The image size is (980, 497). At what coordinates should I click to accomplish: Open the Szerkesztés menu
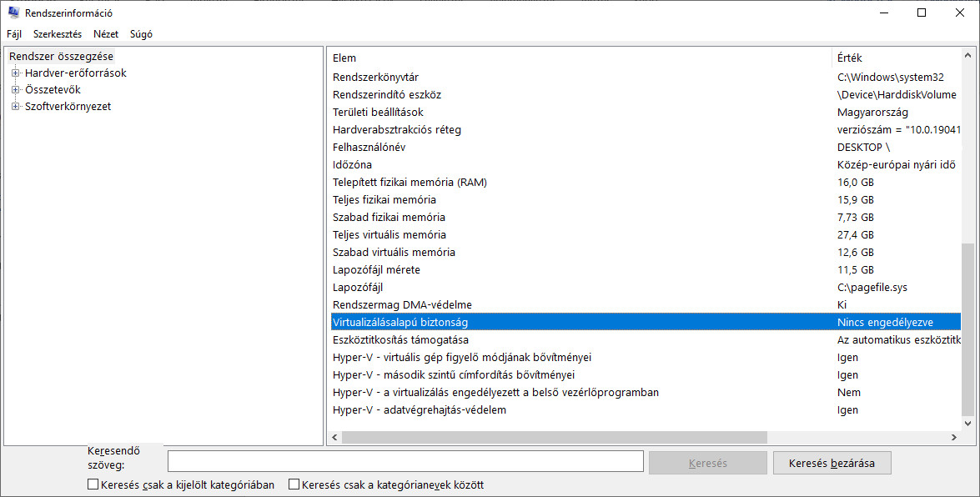tap(58, 33)
